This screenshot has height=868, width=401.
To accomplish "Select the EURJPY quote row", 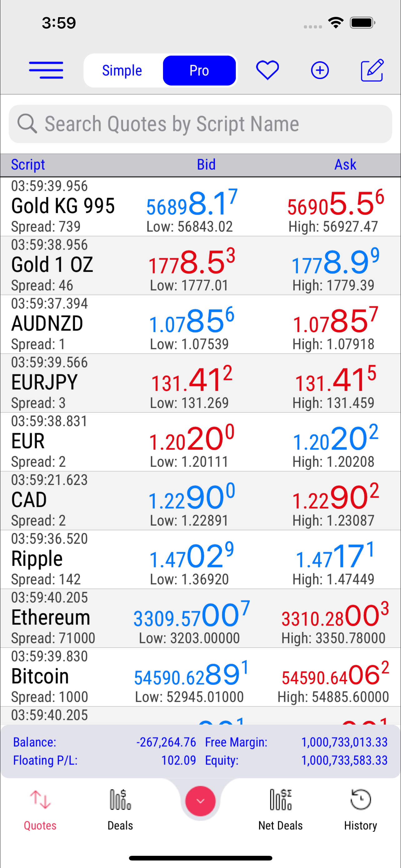I will pyautogui.click(x=45, y=382).
